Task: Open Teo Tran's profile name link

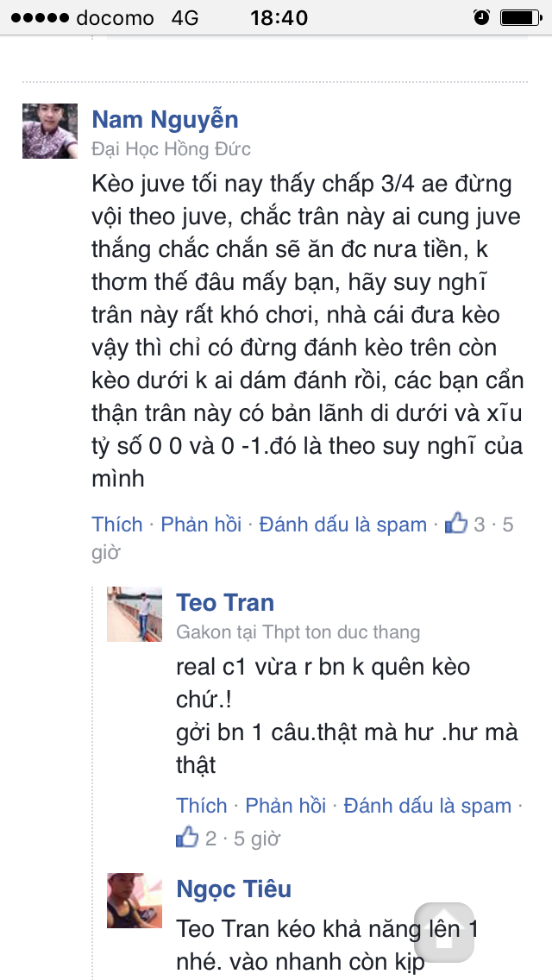Action: click(225, 602)
